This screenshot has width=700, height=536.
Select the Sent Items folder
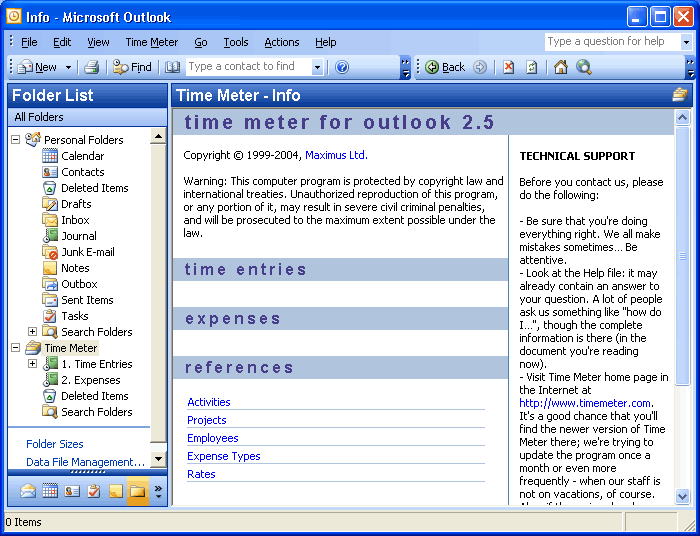pyautogui.click(x=88, y=300)
